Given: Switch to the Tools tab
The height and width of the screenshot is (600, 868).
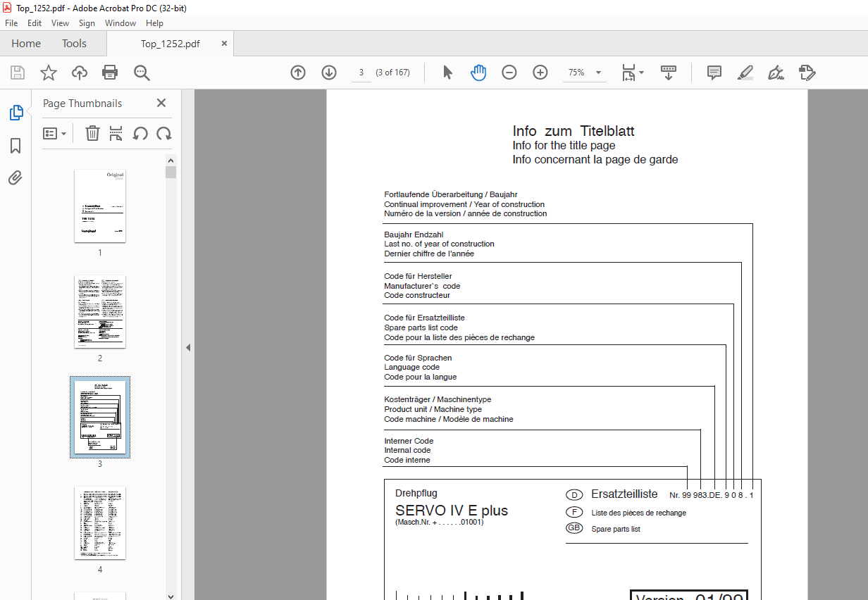Looking at the screenshot, I should click(74, 43).
